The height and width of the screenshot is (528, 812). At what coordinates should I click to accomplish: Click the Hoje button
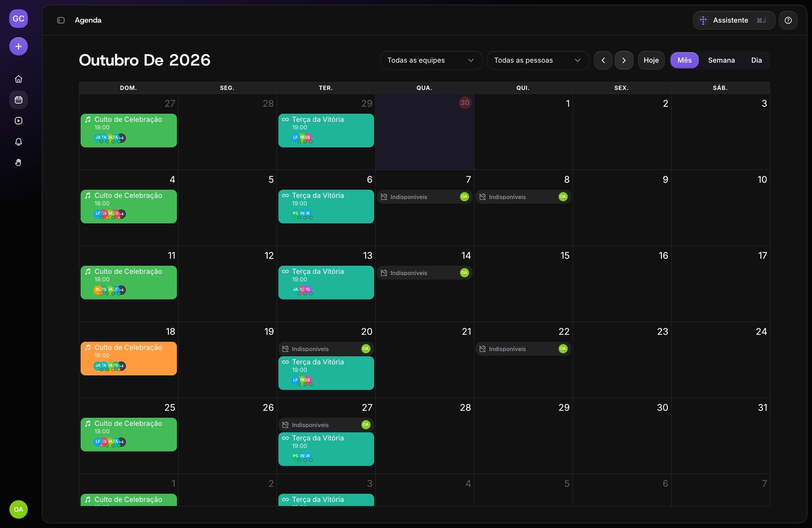coord(651,60)
